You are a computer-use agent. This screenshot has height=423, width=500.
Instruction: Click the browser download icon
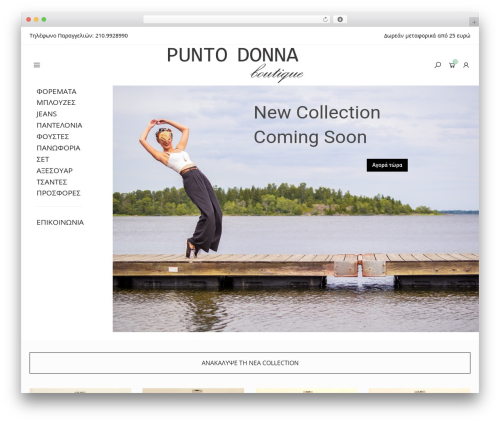click(340, 20)
